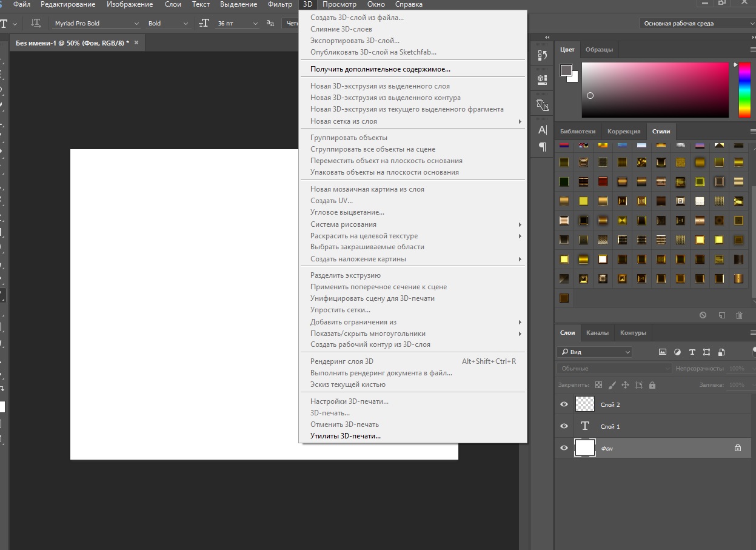Click the delete style trash icon
Viewport: 756px width, 550px height.
click(x=739, y=315)
